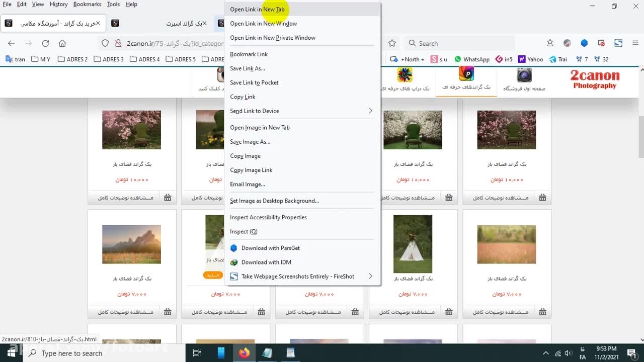Click Firefox icon in the taskbar
644x362 pixels.
(x=244, y=353)
